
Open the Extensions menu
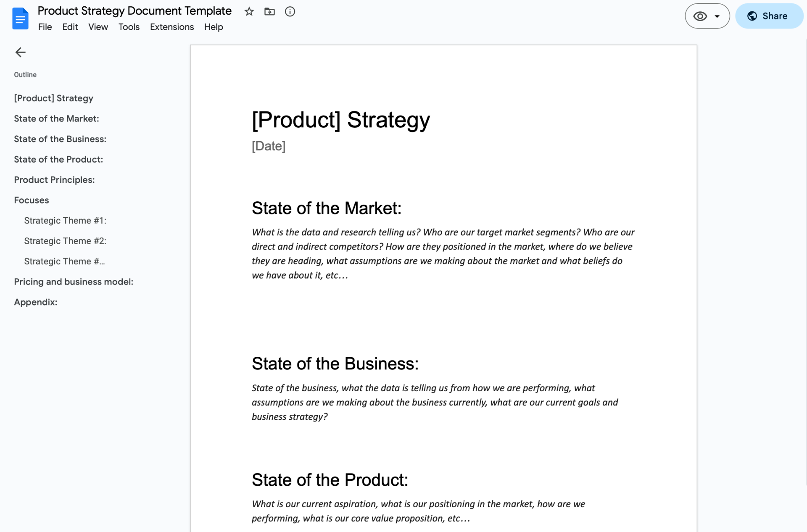(x=171, y=27)
